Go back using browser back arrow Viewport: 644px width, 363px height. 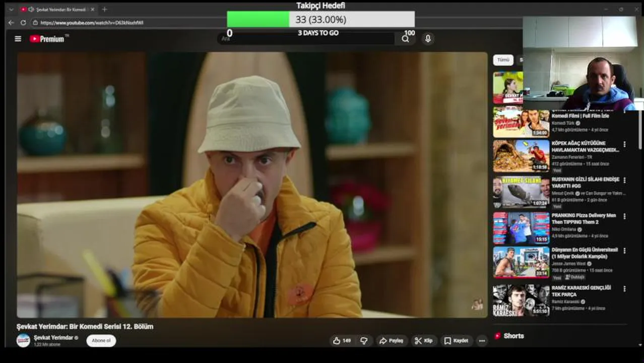11,23
